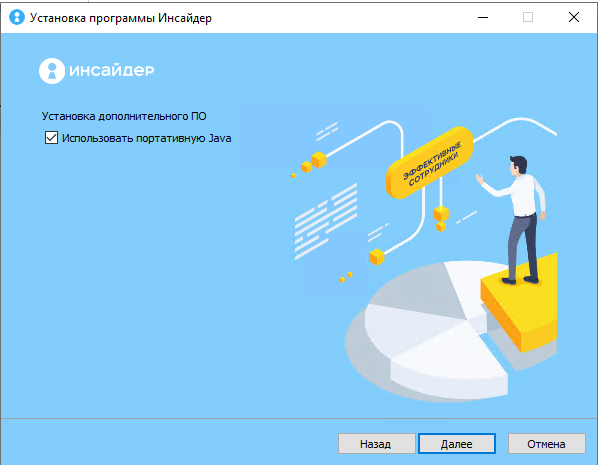Click the Инсайдер keyhole logo
Image resolution: width=598 pixels, height=465 pixels.
(x=52, y=71)
